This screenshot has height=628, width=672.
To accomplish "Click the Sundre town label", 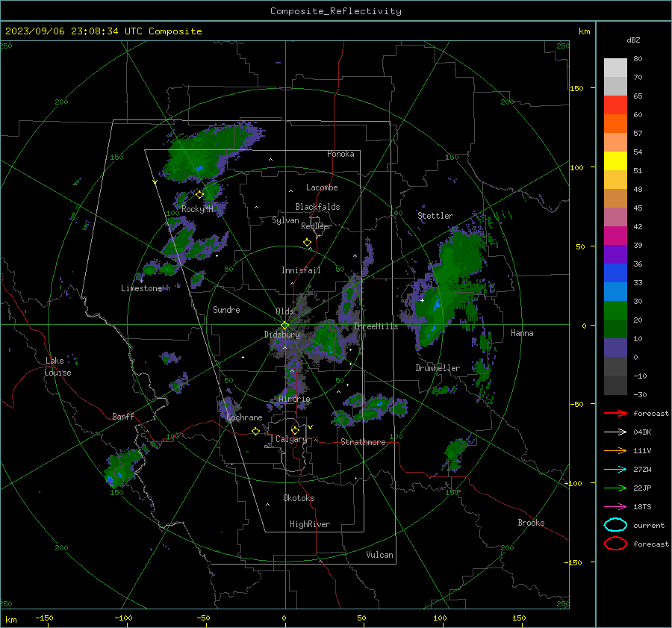I will (226, 309).
